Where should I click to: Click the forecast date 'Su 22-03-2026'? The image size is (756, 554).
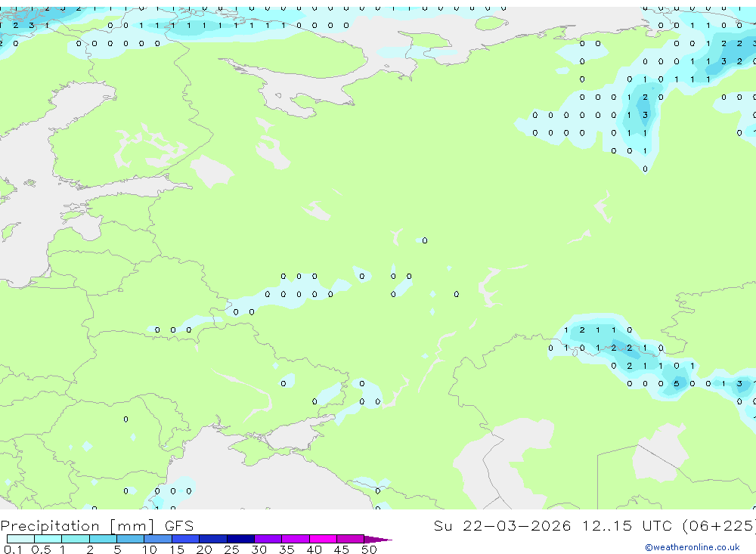502,525
